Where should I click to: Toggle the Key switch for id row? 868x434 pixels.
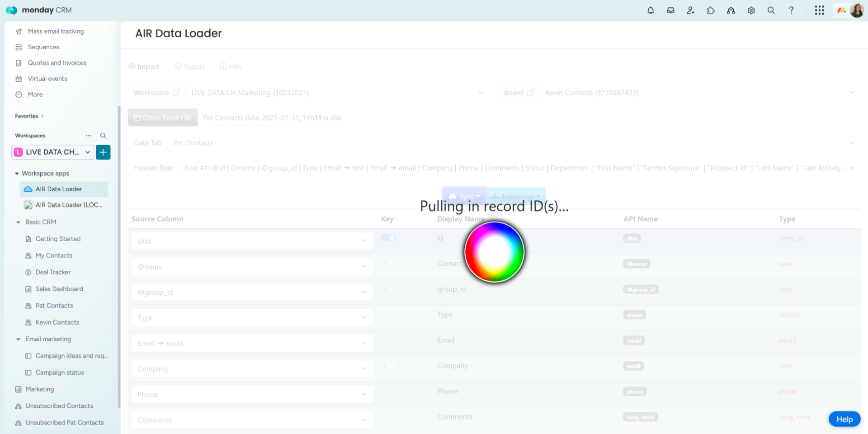(388, 238)
